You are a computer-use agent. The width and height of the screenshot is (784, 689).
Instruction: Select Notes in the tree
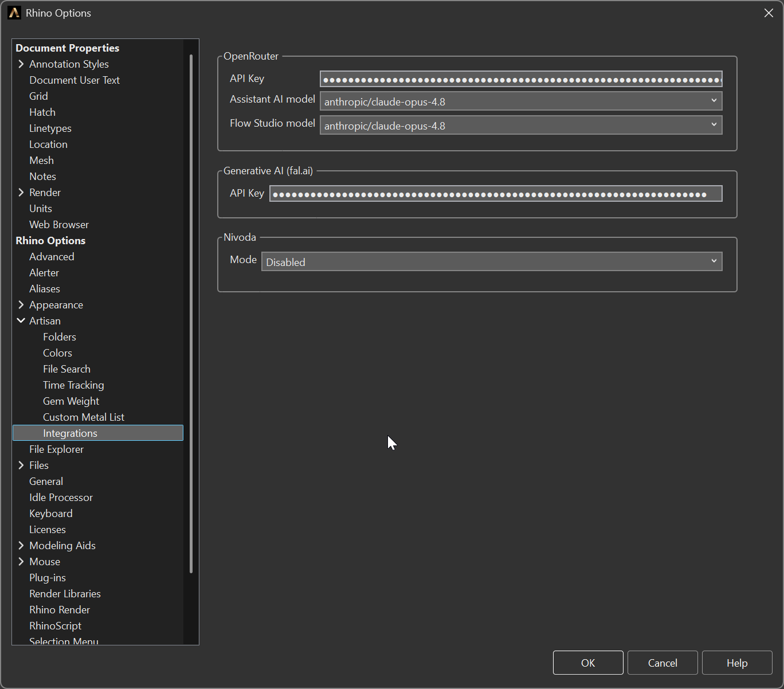click(42, 177)
